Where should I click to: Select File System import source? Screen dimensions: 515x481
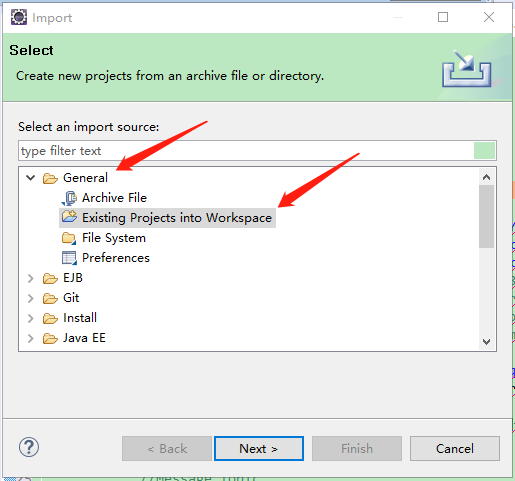[114, 238]
